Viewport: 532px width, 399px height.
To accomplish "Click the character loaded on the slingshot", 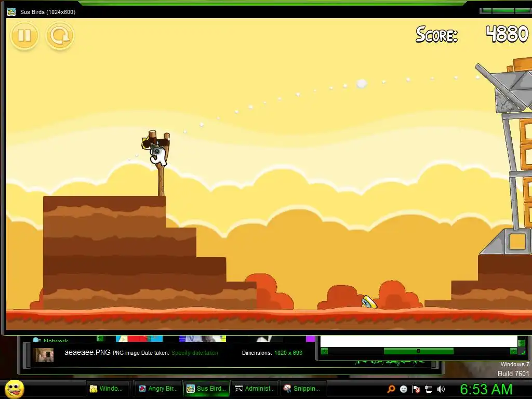I will 158,155.
